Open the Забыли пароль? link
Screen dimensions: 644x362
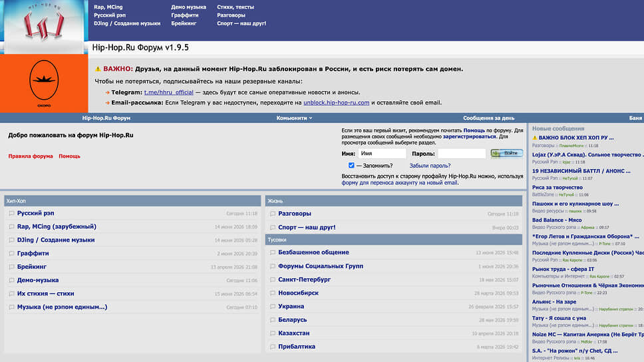430,166
